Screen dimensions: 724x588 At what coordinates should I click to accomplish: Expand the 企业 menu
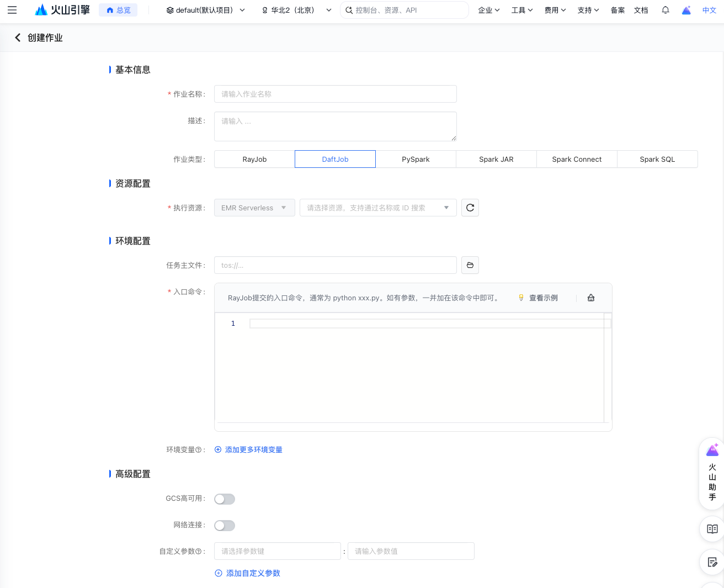coord(489,10)
